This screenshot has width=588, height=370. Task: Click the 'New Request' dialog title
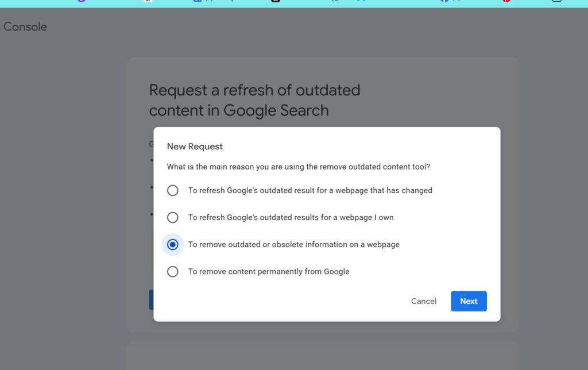point(195,147)
